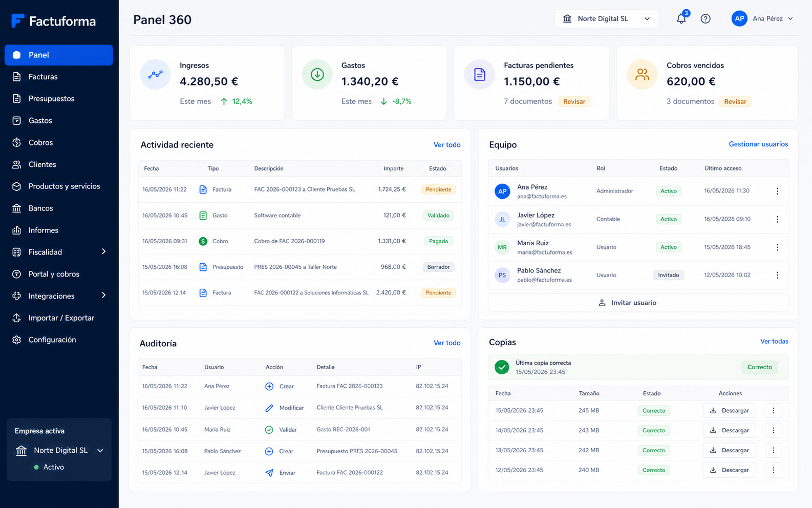Image resolution: width=812 pixels, height=508 pixels.
Task: Open the Norte Digital SL company dropdown
Action: click(607, 19)
